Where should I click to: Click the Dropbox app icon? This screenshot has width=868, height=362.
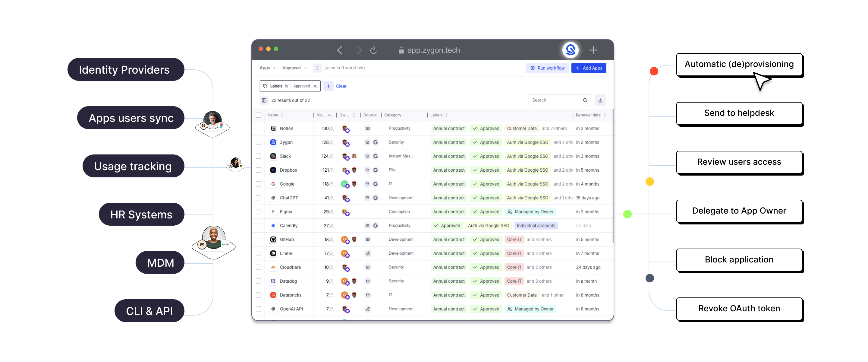tap(273, 170)
